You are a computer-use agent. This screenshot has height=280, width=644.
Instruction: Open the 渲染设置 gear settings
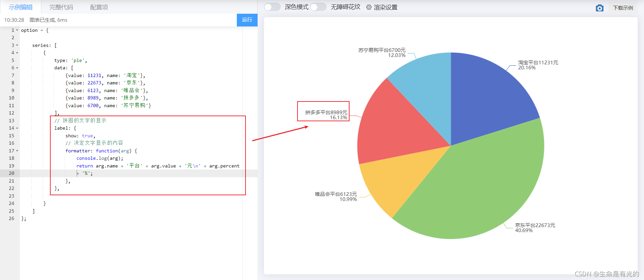tap(382, 7)
